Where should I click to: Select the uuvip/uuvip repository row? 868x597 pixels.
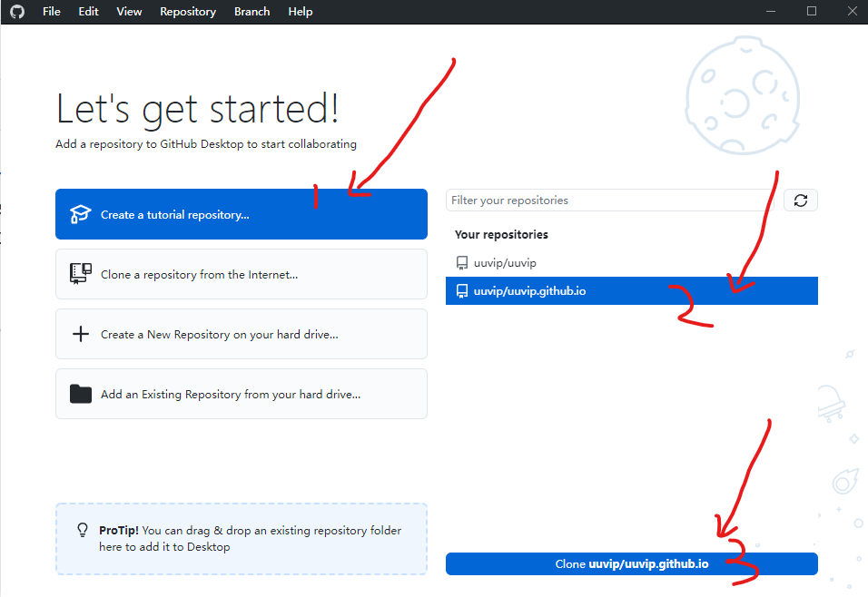632,263
